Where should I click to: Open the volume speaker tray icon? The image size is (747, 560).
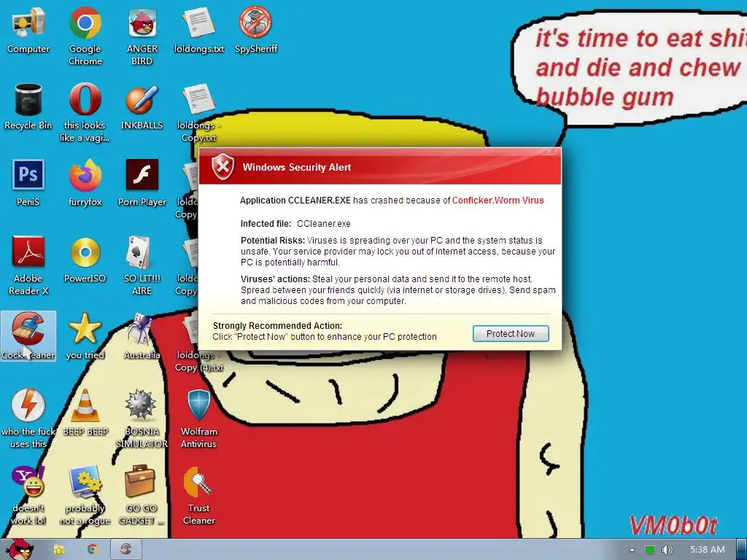667,550
